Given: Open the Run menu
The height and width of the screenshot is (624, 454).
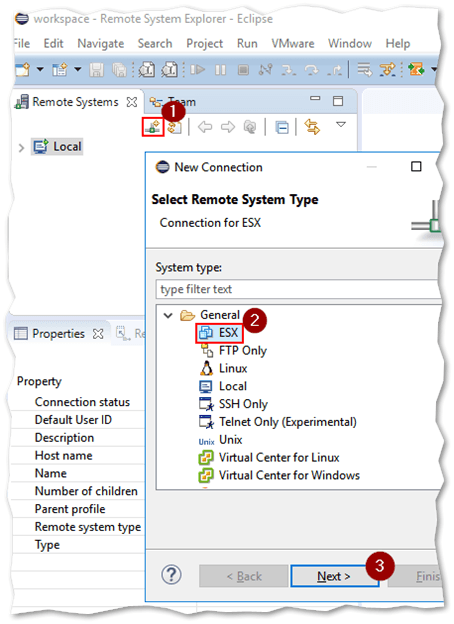Looking at the screenshot, I should coord(247,43).
